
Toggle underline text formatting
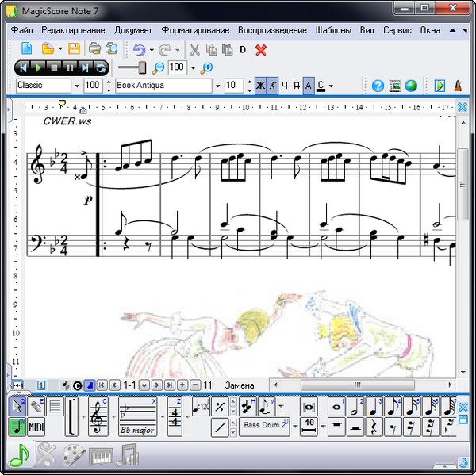285,86
